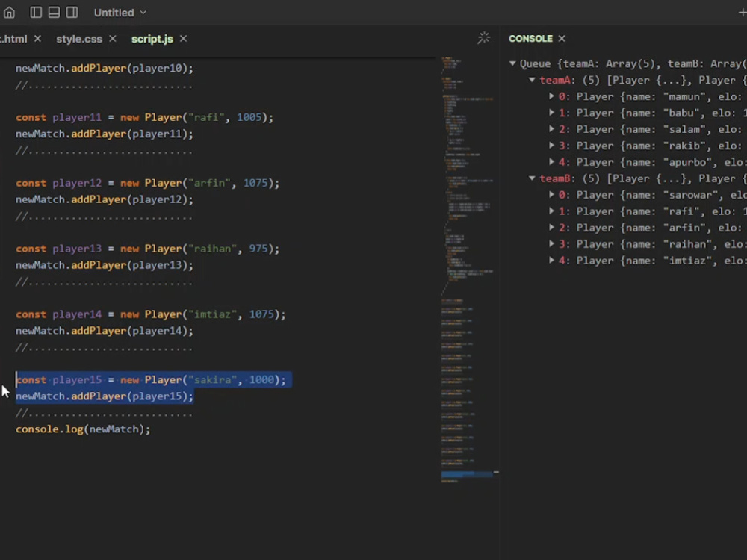Expand the Player imtiaz entry in console

tap(551, 261)
